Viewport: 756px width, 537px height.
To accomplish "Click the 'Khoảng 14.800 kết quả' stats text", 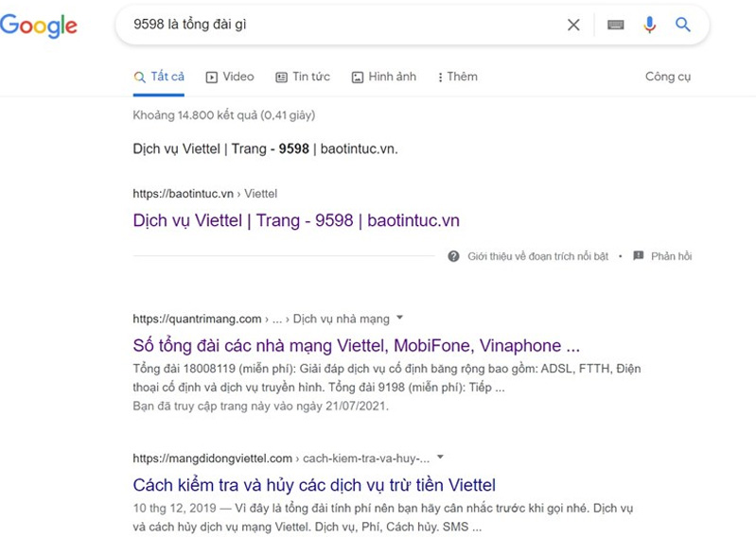I will [224, 115].
